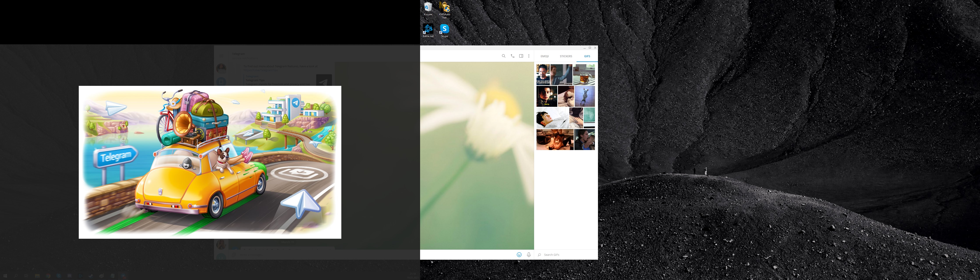980x280 pixels.
Task: Open the three-dot chat options menu
Action: click(529, 56)
